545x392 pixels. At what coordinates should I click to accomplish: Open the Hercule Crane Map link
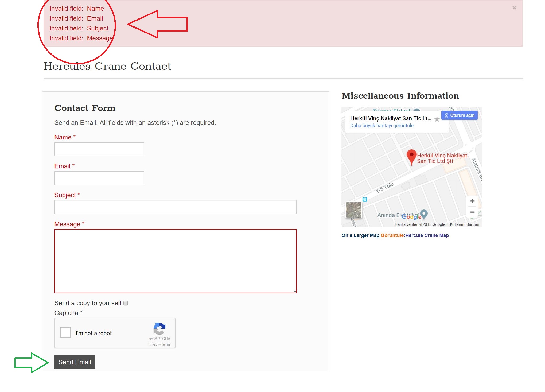[427, 235]
